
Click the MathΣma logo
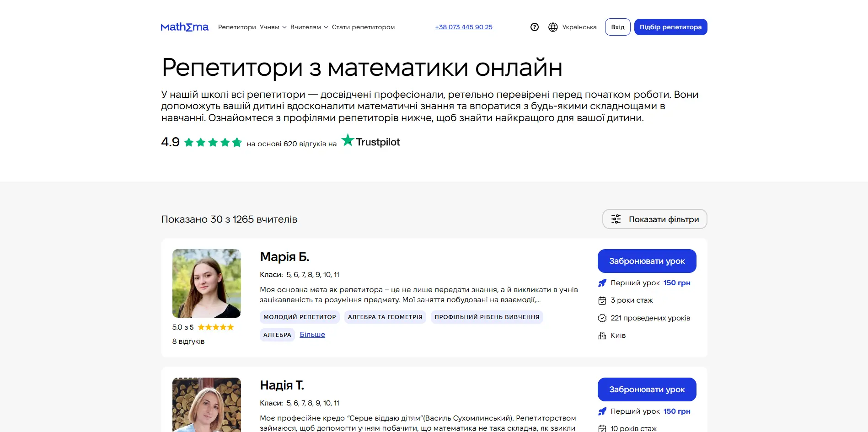click(184, 27)
